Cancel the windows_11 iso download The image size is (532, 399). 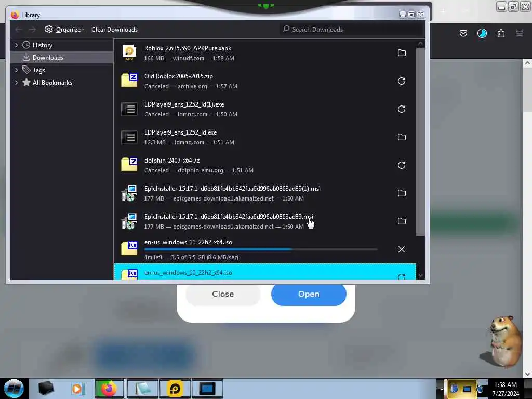402,249
